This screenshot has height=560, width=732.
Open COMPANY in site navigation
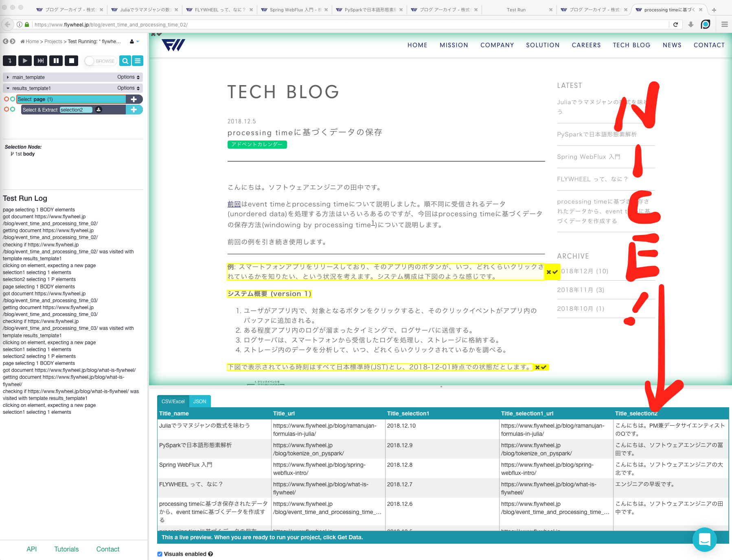tap(497, 45)
